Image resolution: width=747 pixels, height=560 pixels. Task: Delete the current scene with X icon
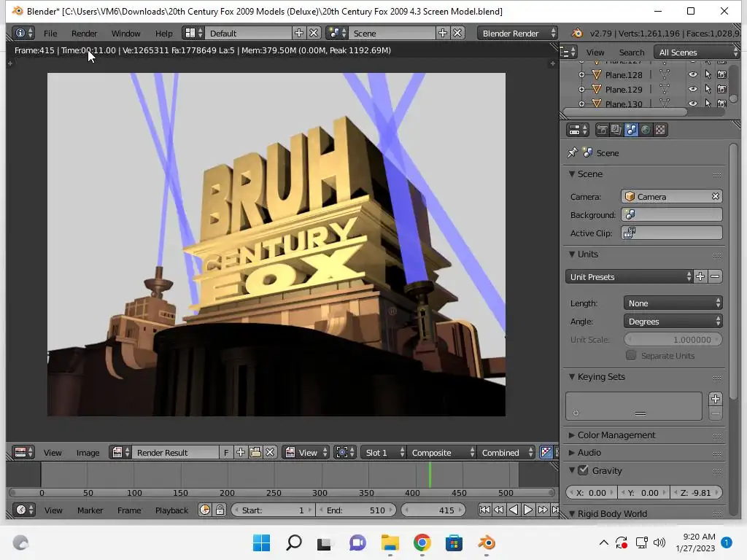(457, 33)
